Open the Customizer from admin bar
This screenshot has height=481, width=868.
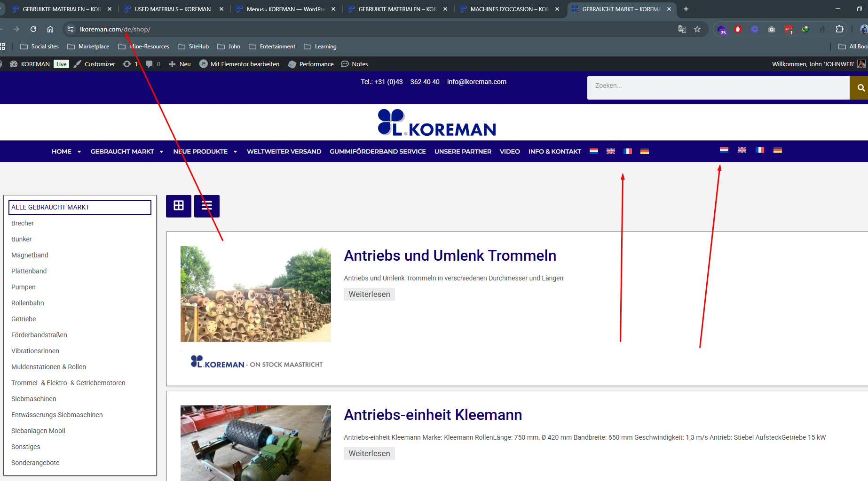(x=94, y=64)
